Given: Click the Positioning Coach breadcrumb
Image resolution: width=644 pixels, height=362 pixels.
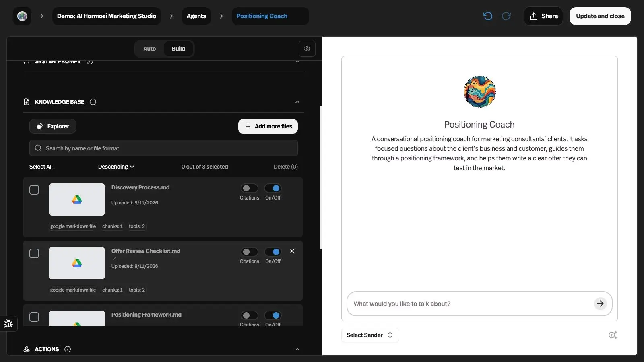Looking at the screenshot, I should tap(270, 16).
